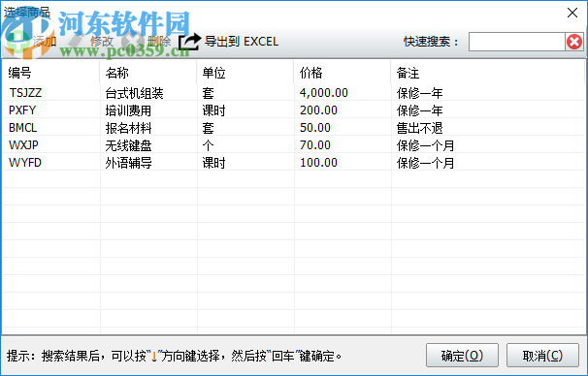Sort by 备注 column header
Screen dimensions: 588x376
click(x=487, y=73)
